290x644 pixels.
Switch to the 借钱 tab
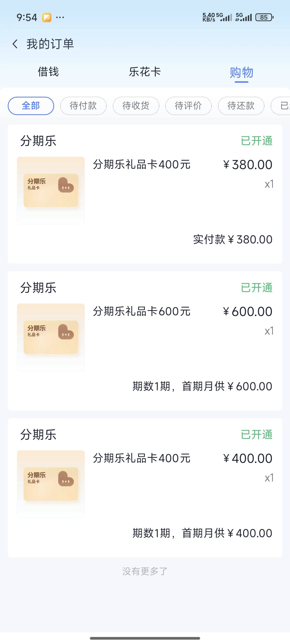coord(48,72)
